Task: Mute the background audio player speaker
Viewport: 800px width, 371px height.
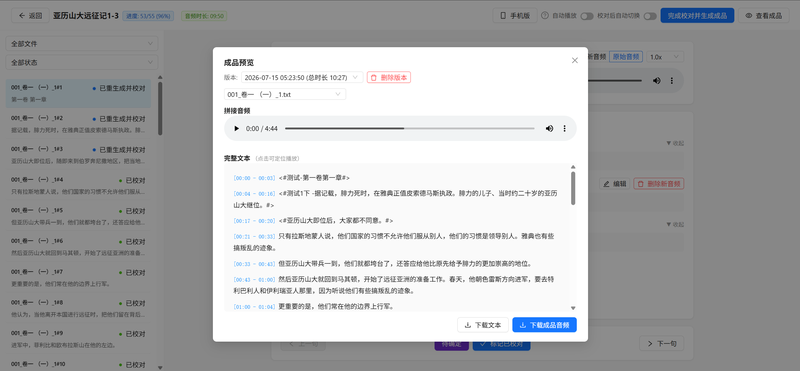Action: [x=657, y=81]
